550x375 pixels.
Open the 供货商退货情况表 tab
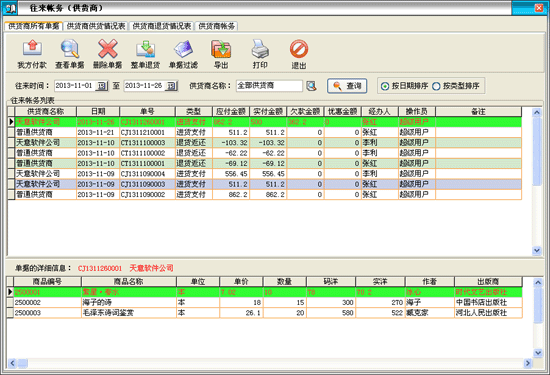click(162, 26)
